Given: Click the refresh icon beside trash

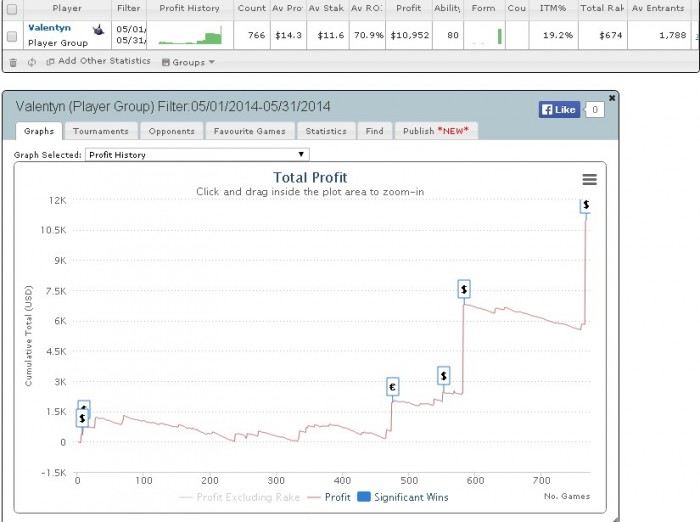Looking at the screenshot, I should pos(32,62).
